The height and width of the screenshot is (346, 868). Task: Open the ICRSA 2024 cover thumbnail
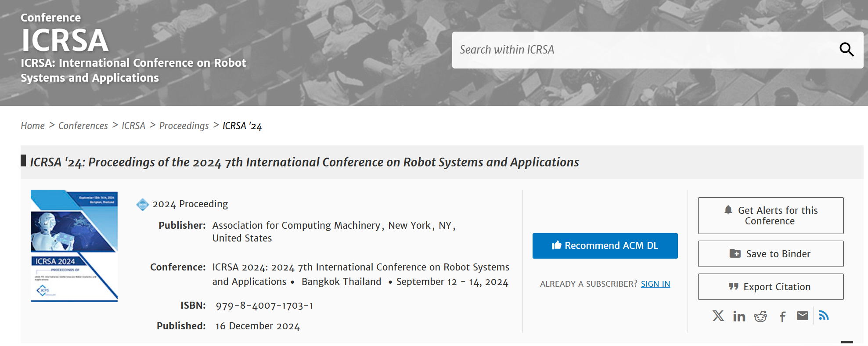pos(74,246)
